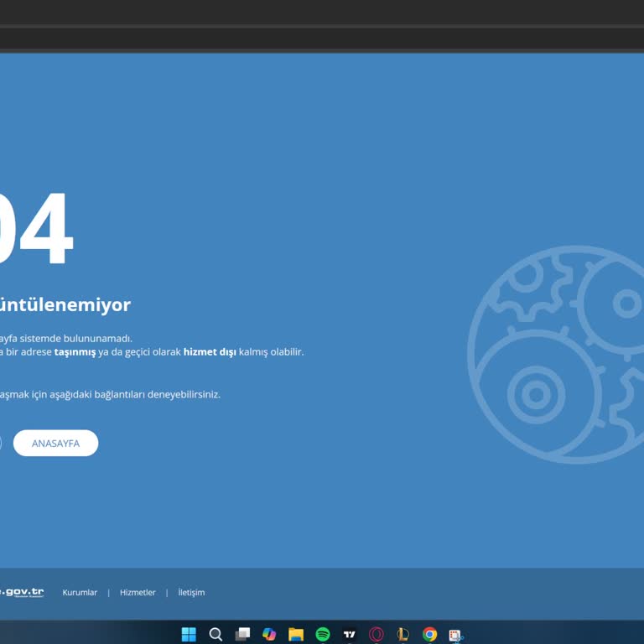Launch League of Legends taskbar icon

(403, 634)
